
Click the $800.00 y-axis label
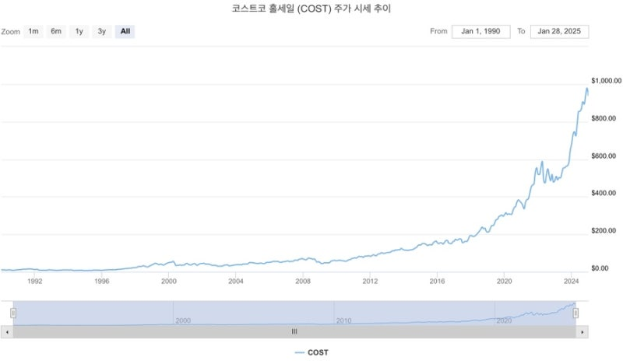coord(604,118)
